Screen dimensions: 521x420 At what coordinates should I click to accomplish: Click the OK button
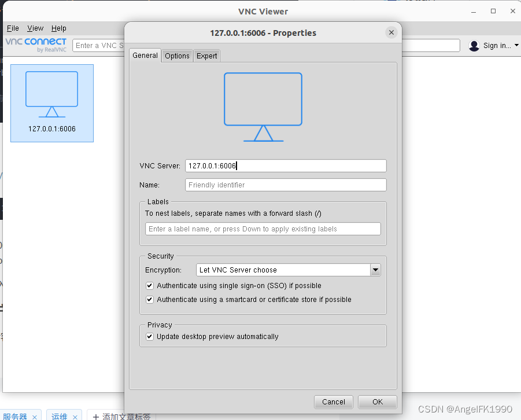(x=378, y=401)
